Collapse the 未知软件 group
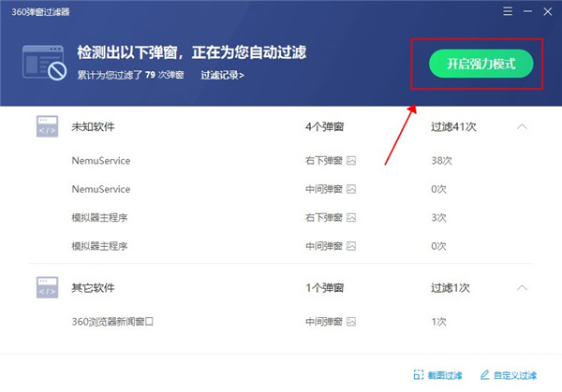 coord(522,126)
